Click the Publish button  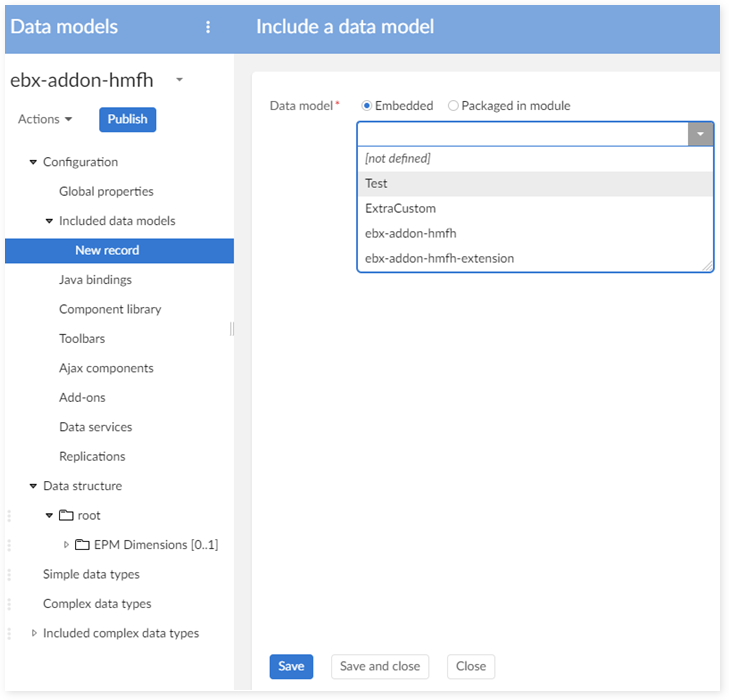pyautogui.click(x=127, y=120)
